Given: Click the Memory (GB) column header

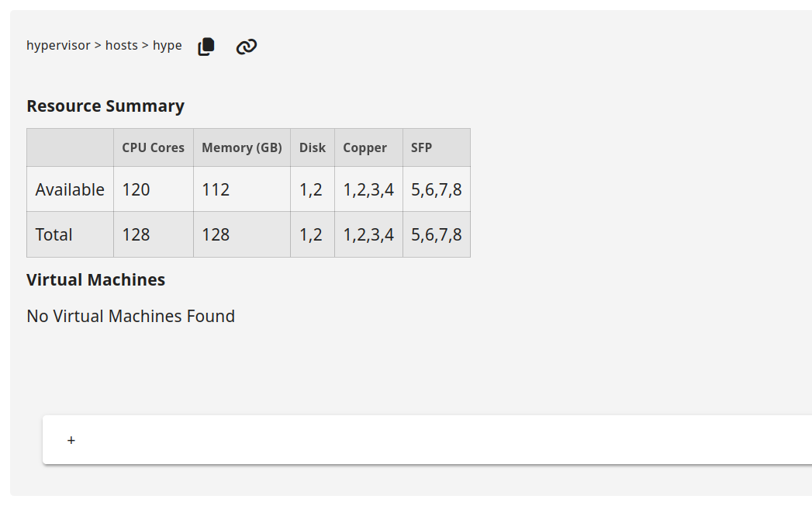Looking at the screenshot, I should (241, 147).
